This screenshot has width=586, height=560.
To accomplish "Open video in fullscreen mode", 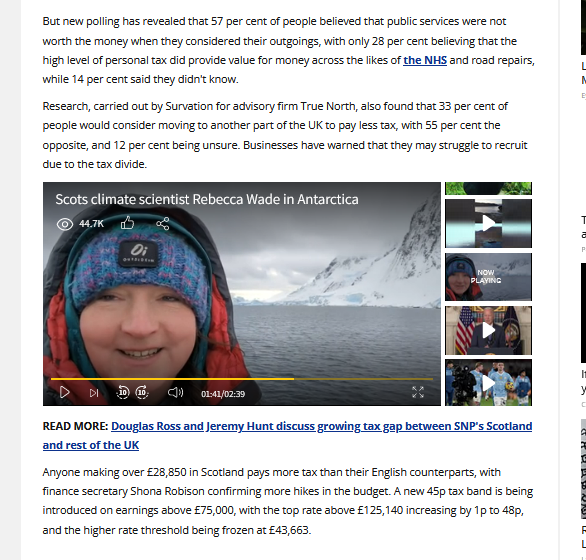I will pos(418,392).
